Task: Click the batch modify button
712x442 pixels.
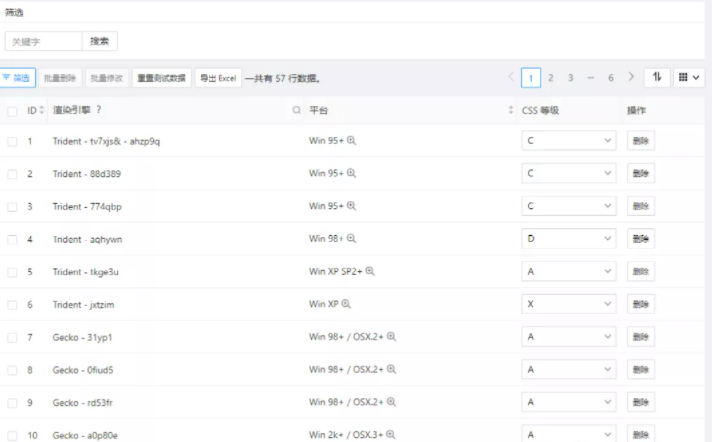Action: [x=107, y=78]
